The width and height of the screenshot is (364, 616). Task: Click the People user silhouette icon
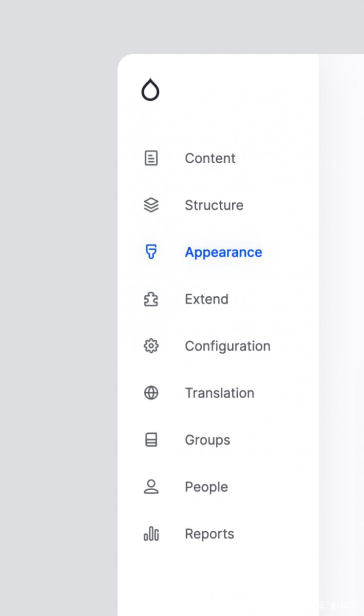151,487
